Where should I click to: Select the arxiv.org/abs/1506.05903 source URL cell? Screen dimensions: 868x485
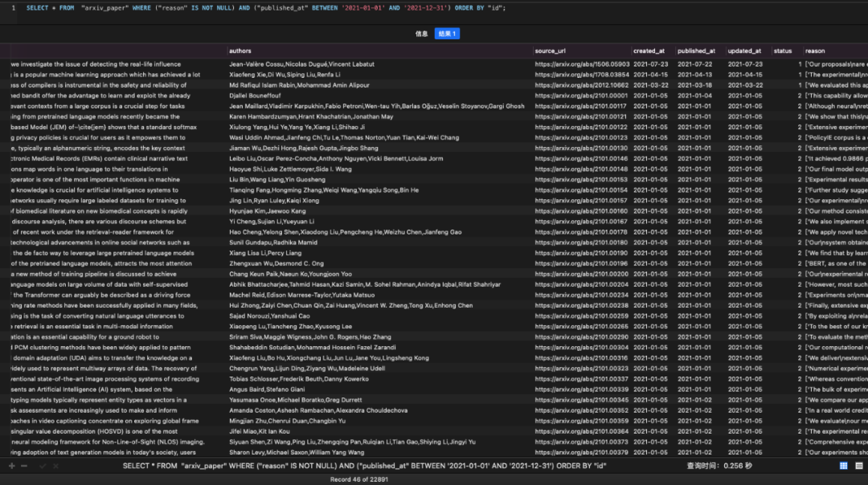582,64
